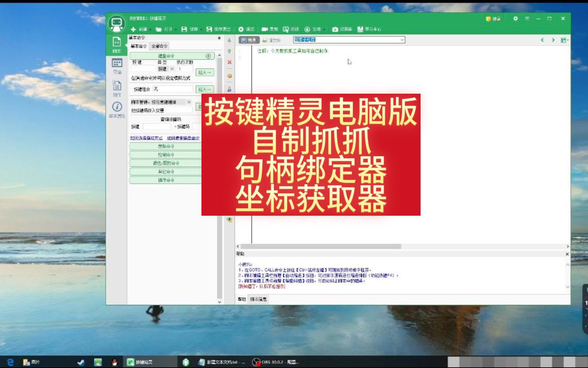This screenshot has width=588, height=368.
Task: Switch to the 帮助 bottom tab
Action: [242, 299]
